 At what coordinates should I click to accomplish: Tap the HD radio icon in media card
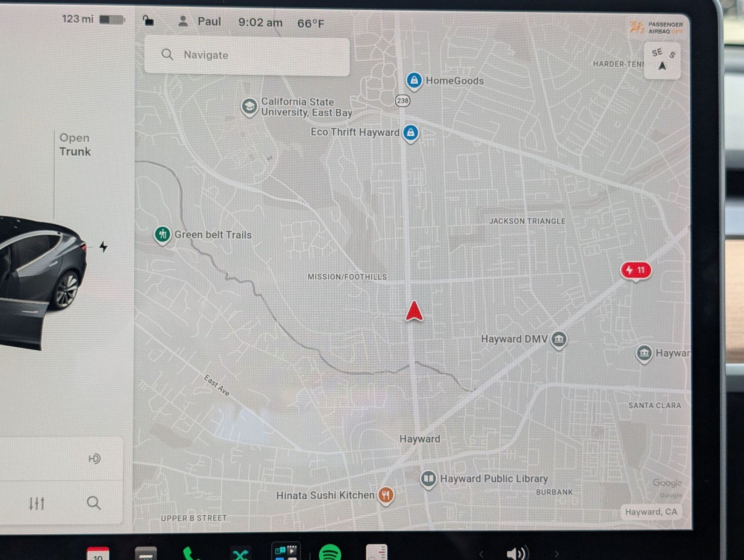(94, 459)
